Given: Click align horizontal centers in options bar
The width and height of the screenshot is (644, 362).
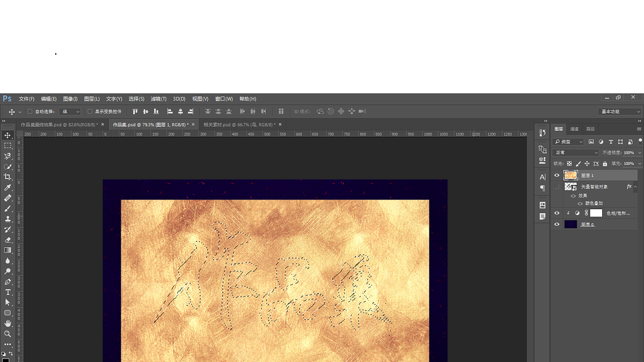Looking at the screenshot, I should [x=181, y=112].
